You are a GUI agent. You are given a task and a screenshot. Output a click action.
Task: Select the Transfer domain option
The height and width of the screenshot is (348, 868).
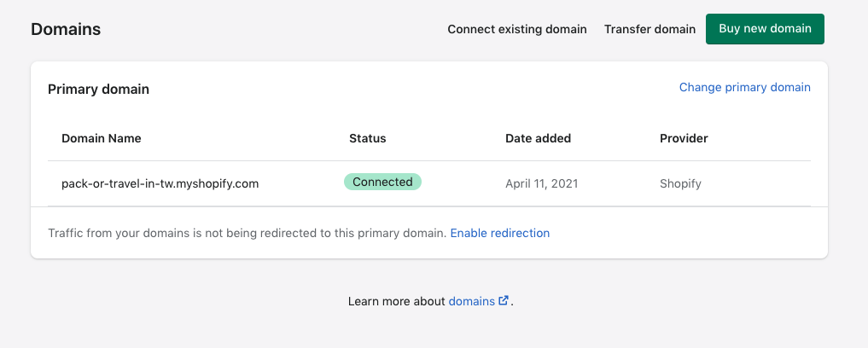(x=650, y=29)
